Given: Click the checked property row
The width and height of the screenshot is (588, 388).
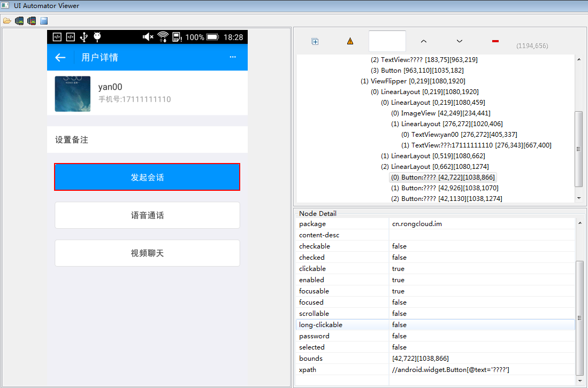Looking at the screenshot, I should click(x=435, y=257).
